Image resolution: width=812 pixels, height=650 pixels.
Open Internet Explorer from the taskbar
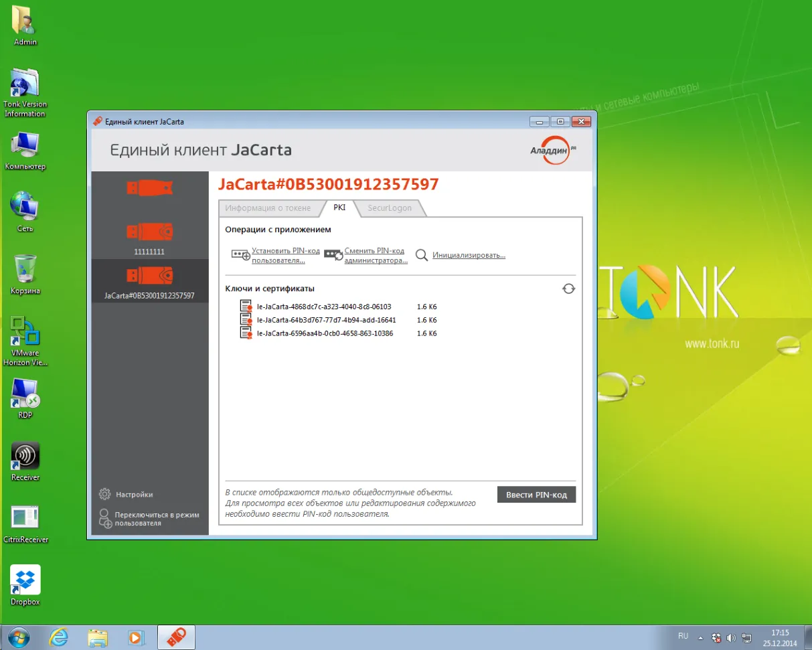pyautogui.click(x=60, y=637)
